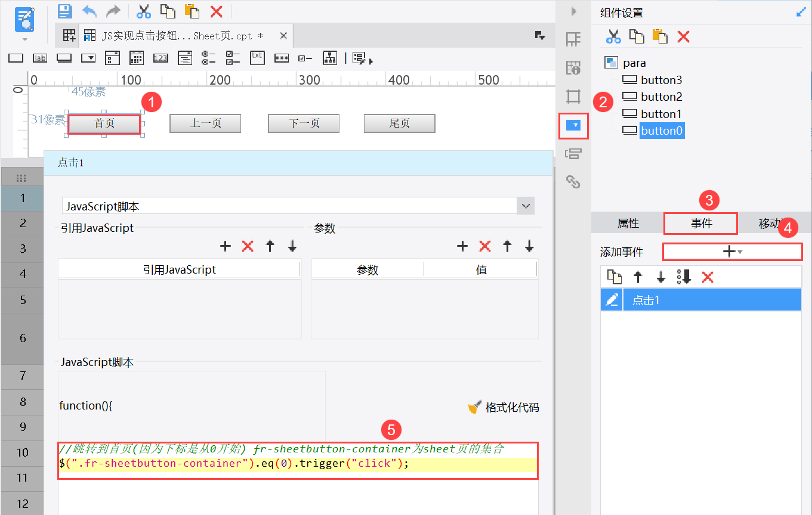Click the red Delete X in the top toolbar
The height and width of the screenshot is (515, 812).
point(217,11)
